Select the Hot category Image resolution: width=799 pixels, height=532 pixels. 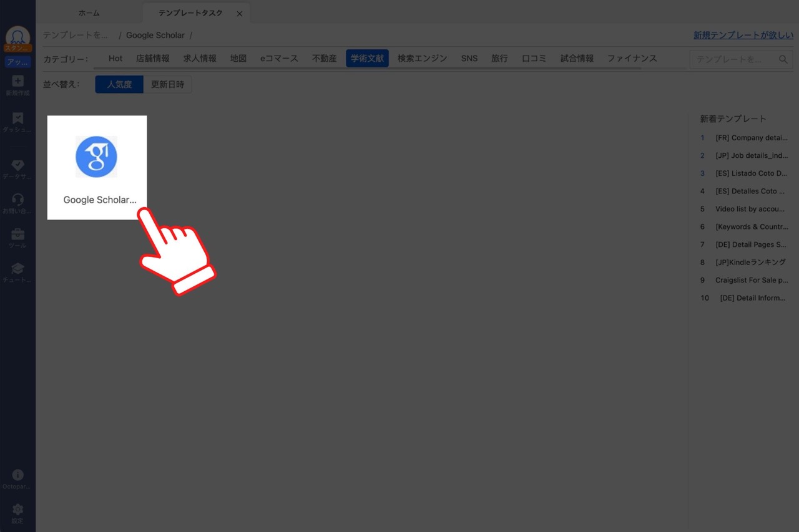point(115,59)
